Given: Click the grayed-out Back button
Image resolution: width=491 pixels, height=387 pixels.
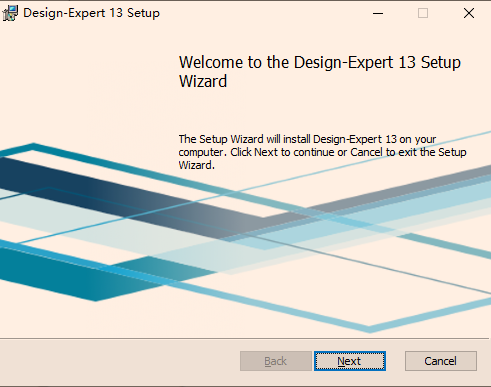Looking at the screenshot, I should [276, 361].
